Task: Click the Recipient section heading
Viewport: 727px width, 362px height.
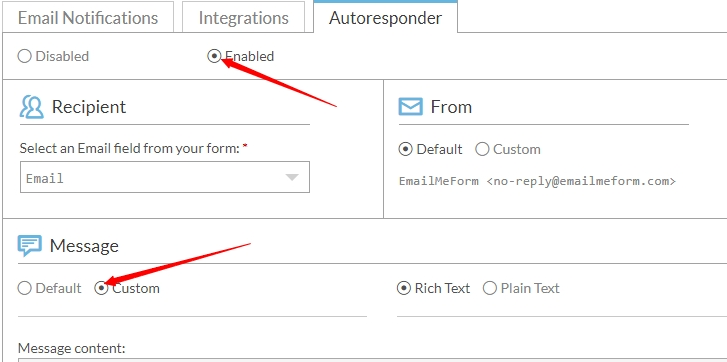Action: click(89, 107)
